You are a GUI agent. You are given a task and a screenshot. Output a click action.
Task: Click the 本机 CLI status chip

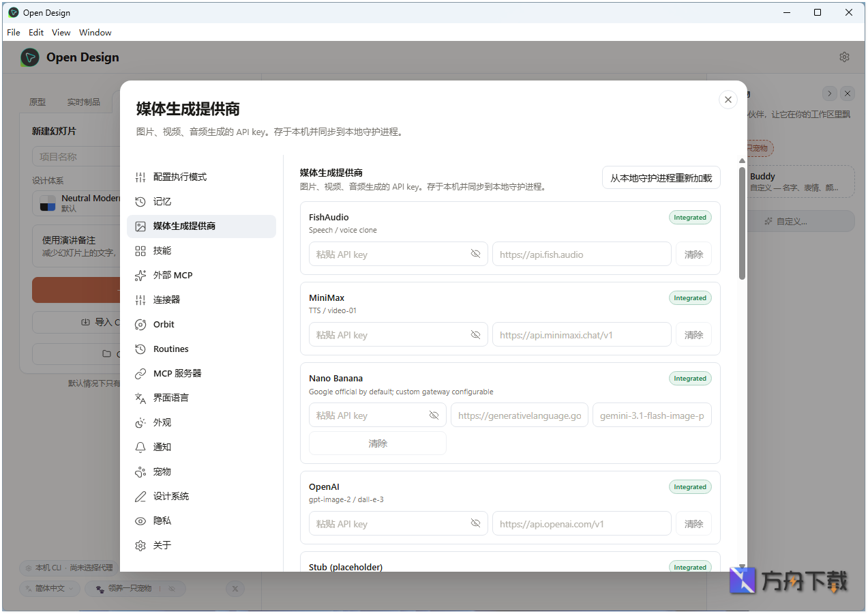point(69,568)
